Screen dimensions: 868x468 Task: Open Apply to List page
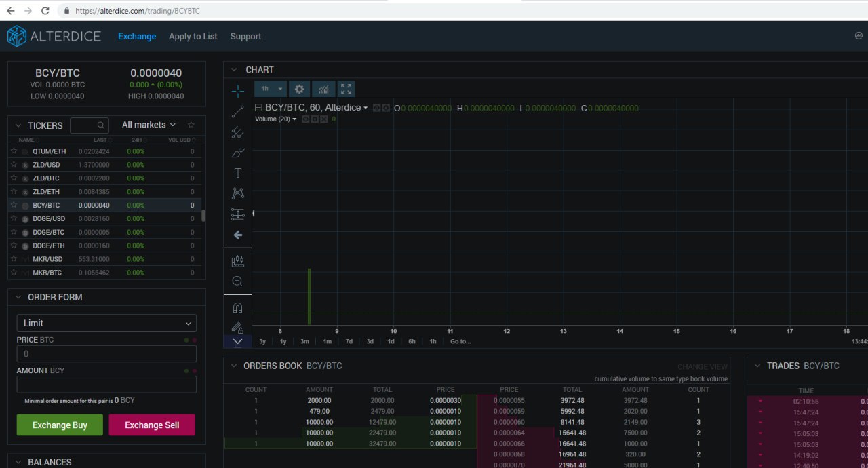pos(193,37)
